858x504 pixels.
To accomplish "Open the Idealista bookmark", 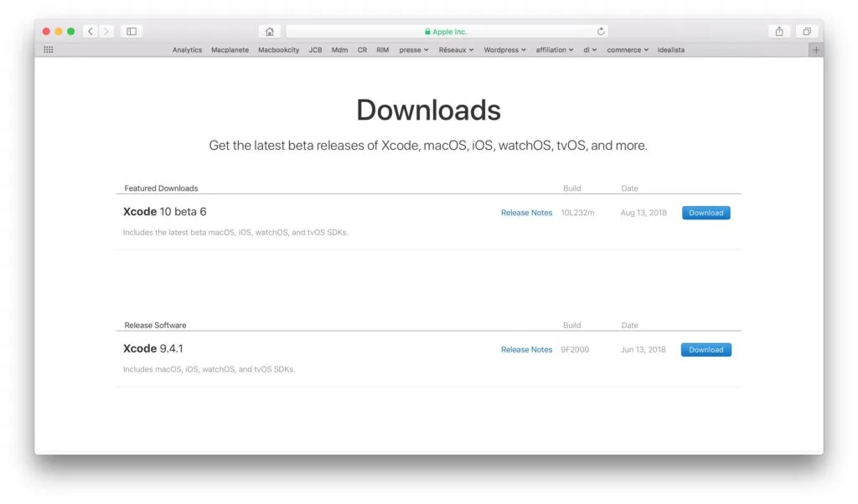I will pos(671,49).
